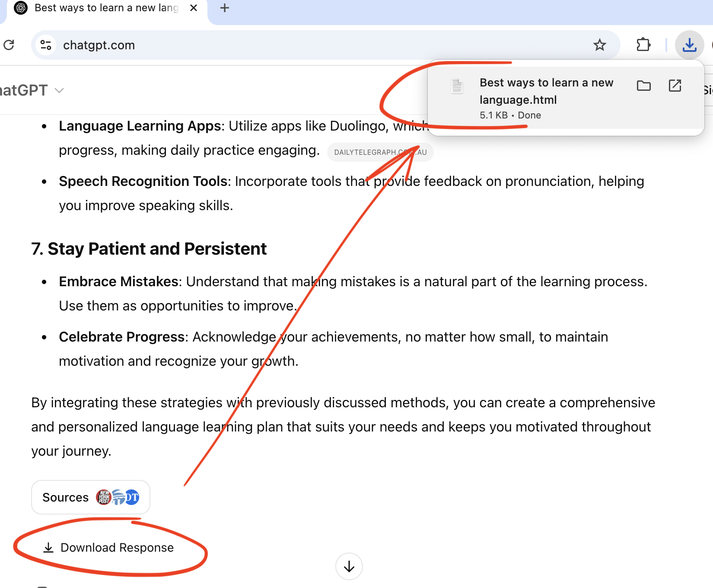Screen dimensions: 713x588
Task: Click the ChatGPT favicon on the tab
Action: click(x=21, y=8)
